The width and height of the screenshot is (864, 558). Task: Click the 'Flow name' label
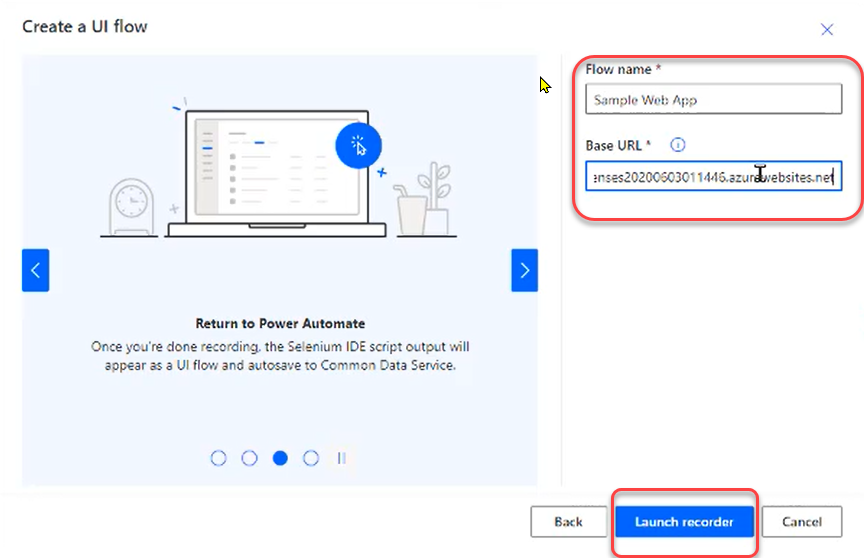618,69
